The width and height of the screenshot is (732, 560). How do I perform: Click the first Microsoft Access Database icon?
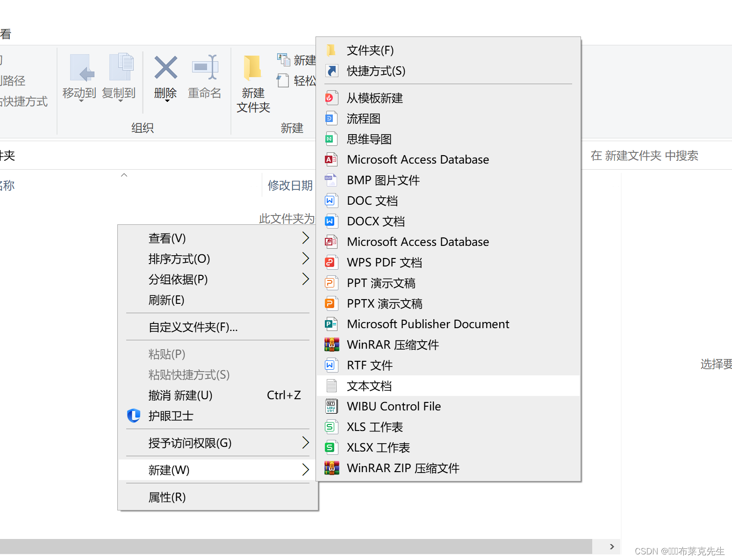331,159
